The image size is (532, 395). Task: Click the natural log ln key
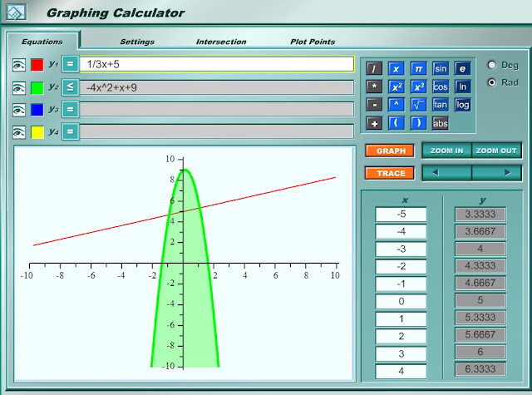[462, 86]
